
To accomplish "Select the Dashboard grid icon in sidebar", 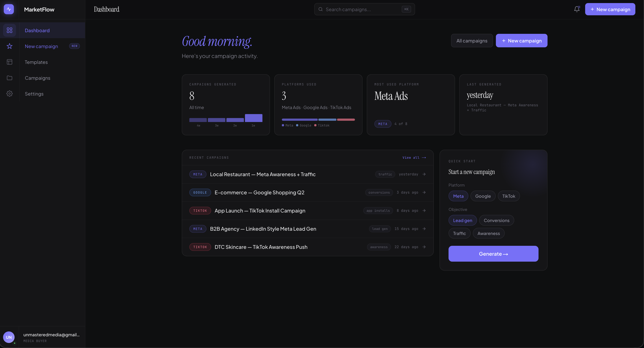I will click(10, 30).
